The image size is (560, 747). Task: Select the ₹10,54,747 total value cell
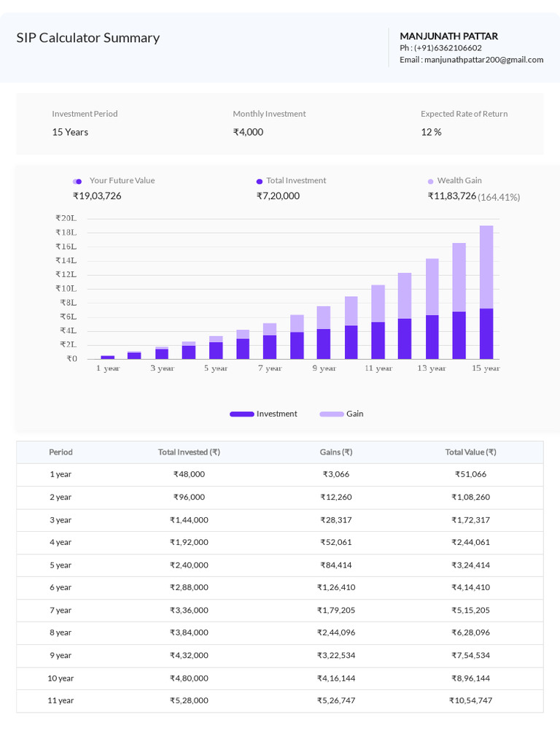[x=470, y=701]
